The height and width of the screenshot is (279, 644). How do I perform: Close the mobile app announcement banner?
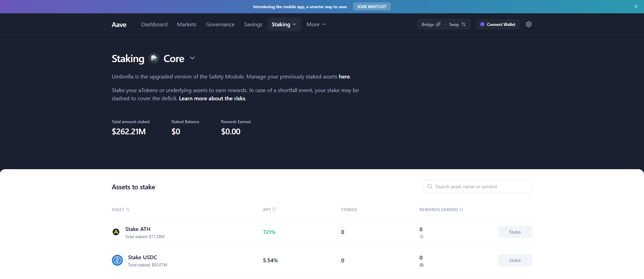click(636, 6)
